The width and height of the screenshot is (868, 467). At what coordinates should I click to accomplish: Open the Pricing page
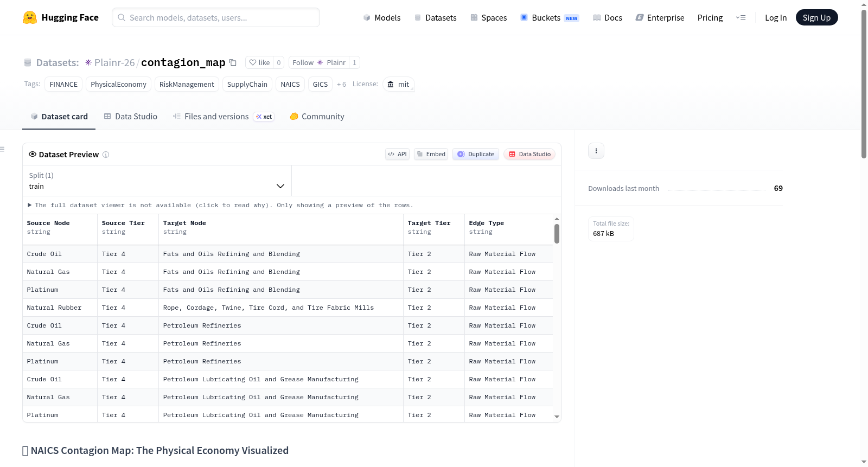click(710, 17)
